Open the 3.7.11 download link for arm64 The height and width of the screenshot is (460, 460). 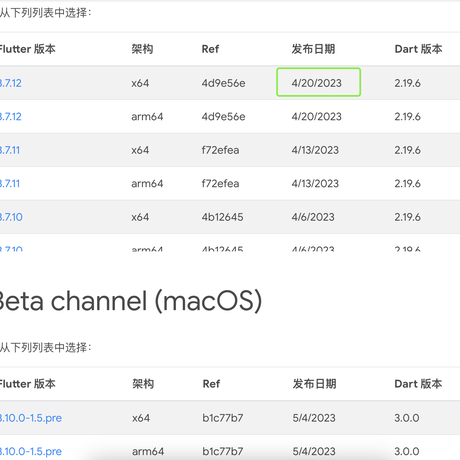[10, 184]
